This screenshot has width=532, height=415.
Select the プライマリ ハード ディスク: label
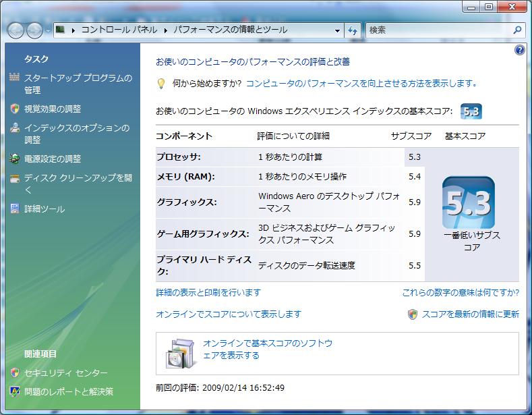(204, 266)
